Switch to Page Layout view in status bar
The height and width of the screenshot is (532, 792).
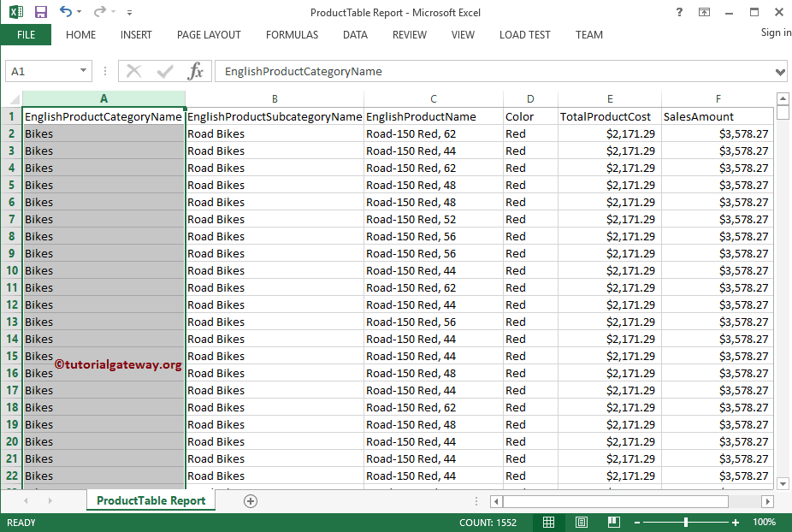coord(581,522)
